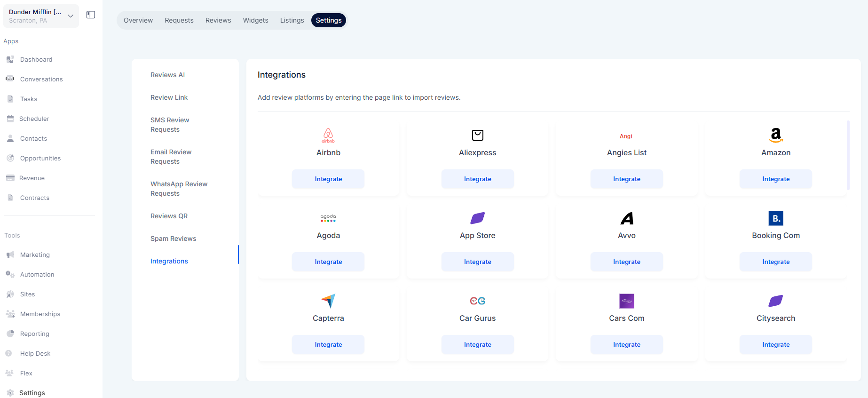
Task: Integrate Angies List reviews
Action: (x=627, y=179)
